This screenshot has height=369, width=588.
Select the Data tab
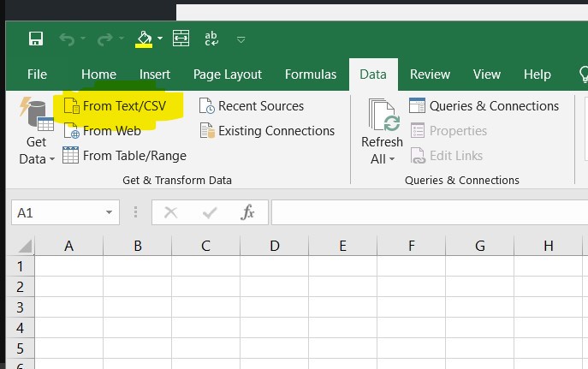point(373,74)
